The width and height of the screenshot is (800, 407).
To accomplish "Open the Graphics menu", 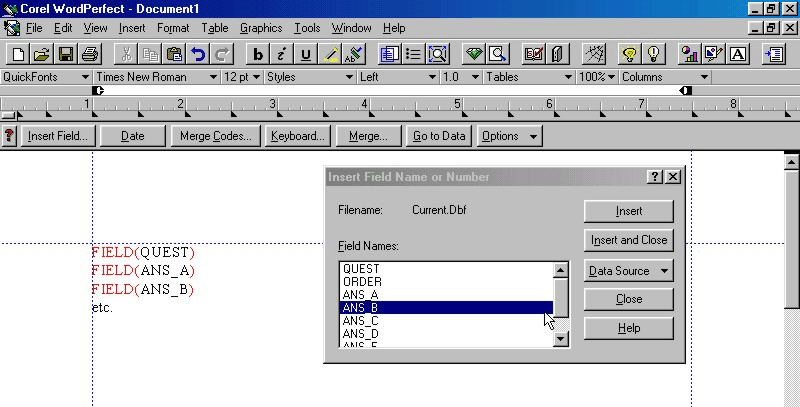I will (261, 28).
